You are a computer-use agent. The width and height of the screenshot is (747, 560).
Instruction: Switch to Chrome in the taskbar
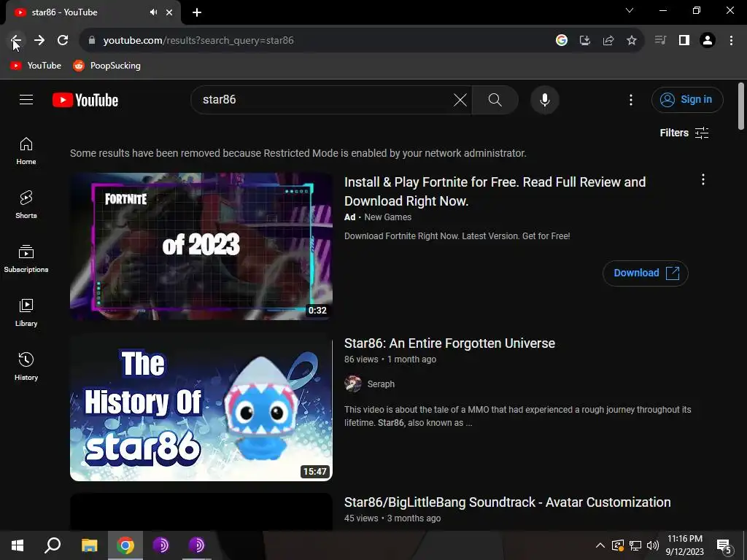point(125,545)
